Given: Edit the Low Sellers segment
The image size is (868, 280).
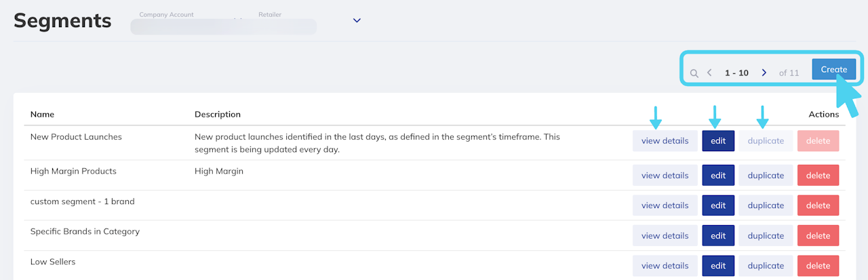Looking at the screenshot, I should (718, 266).
